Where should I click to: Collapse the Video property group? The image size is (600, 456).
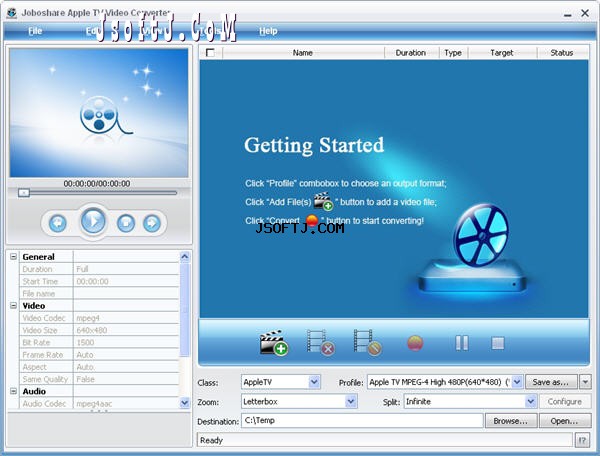coord(13,305)
